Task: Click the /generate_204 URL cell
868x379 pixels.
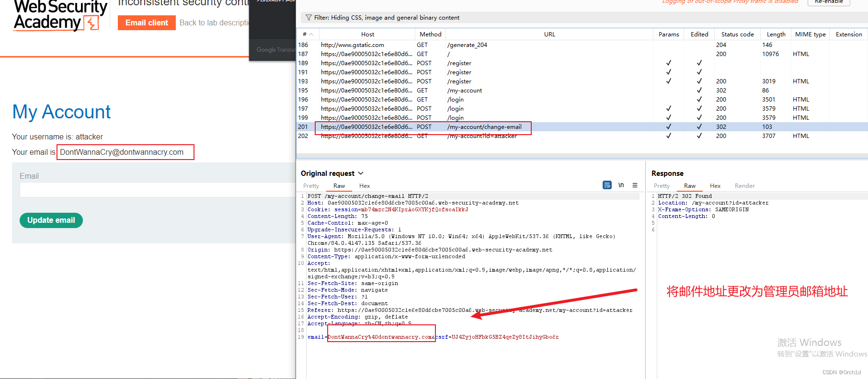Action: pos(467,45)
